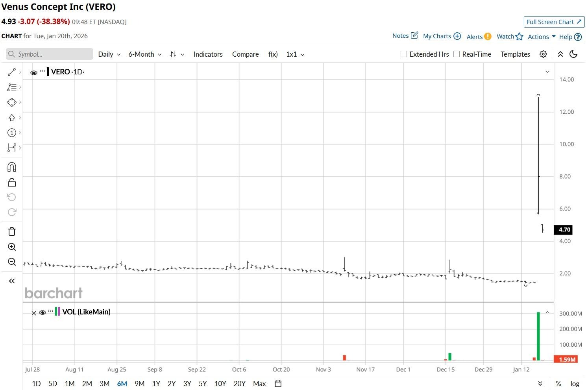The width and height of the screenshot is (588, 390).
Task: Toggle the magnet snap mode
Action: 12,167
